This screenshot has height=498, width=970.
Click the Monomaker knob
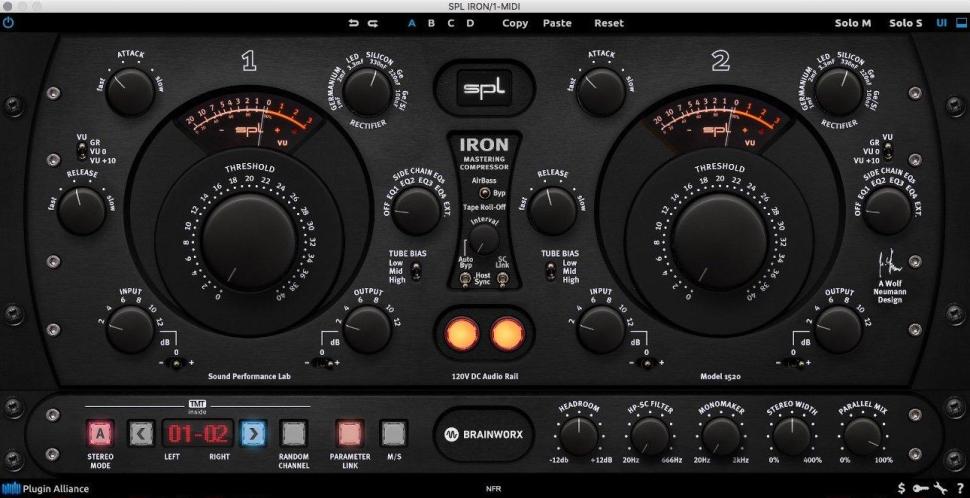721,436
